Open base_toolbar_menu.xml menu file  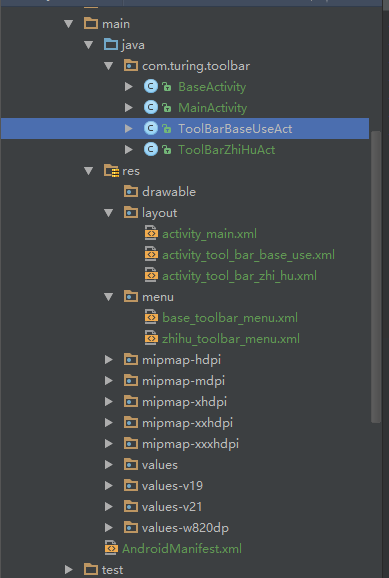click(x=230, y=318)
